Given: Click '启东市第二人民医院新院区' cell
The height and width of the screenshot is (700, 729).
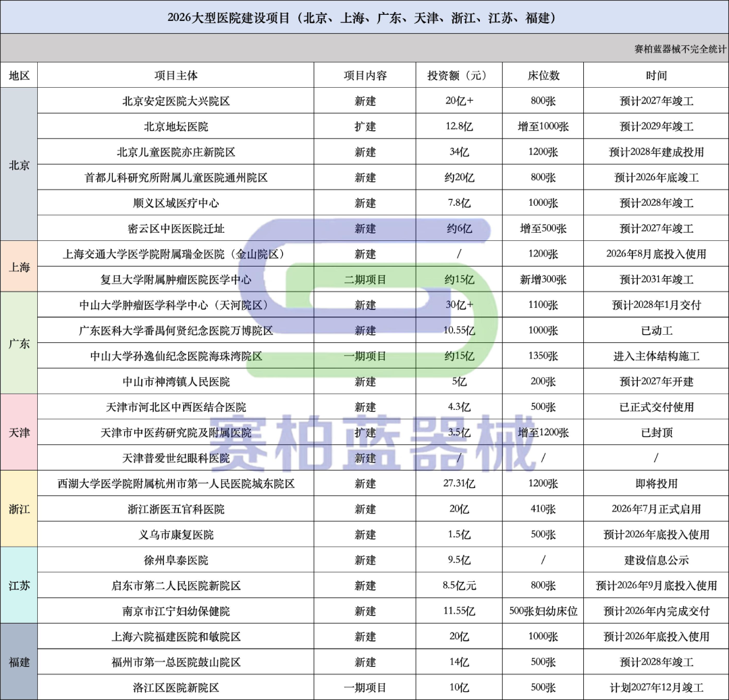Looking at the screenshot, I should [175, 586].
